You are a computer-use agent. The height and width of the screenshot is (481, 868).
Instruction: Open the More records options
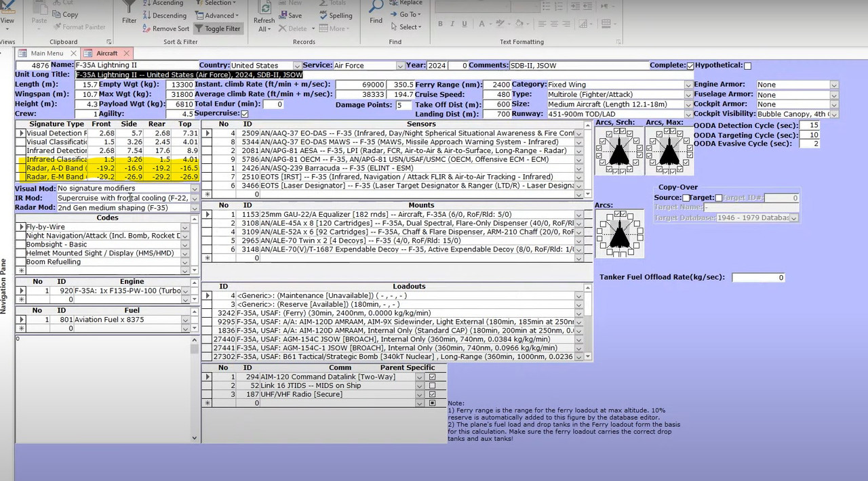point(333,28)
